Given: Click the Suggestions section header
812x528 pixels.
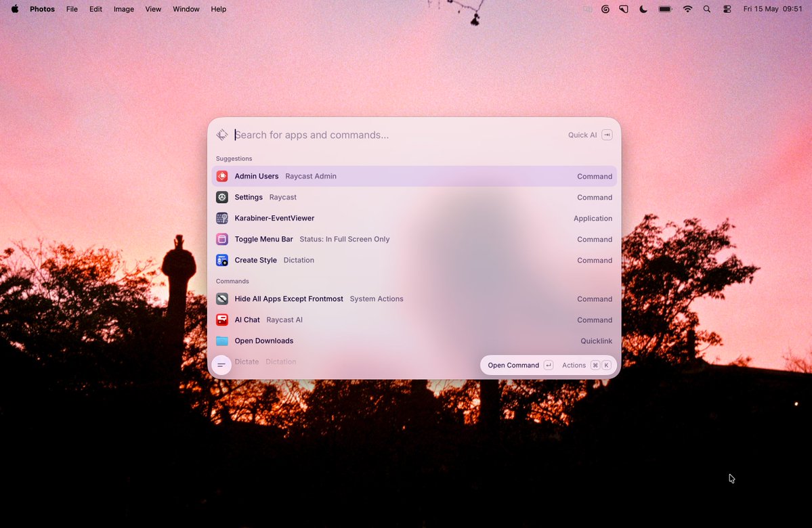Looking at the screenshot, I should click(234, 158).
